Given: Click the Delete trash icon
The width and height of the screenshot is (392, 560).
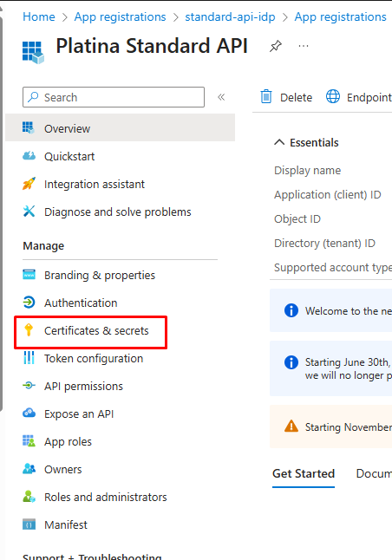Looking at the screenshot, I should 266,97.
